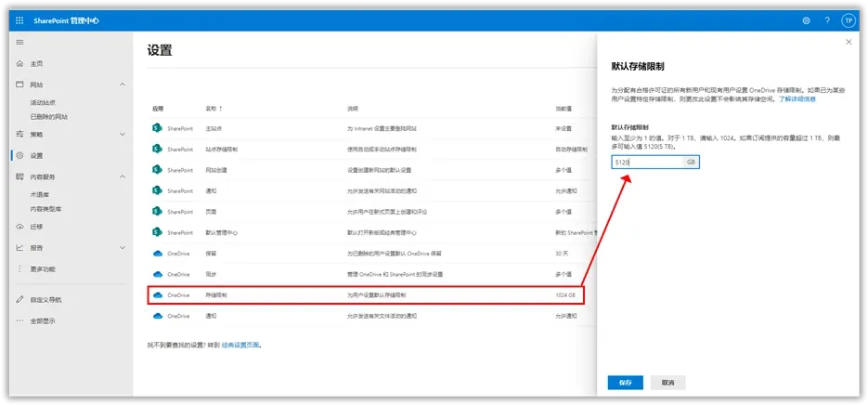Open the TP account avatar
868x405 pixels.
[x=849, y=21]
